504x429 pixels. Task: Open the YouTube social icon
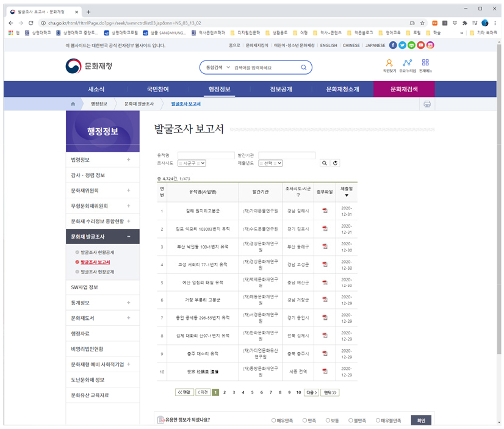point(421,45)
